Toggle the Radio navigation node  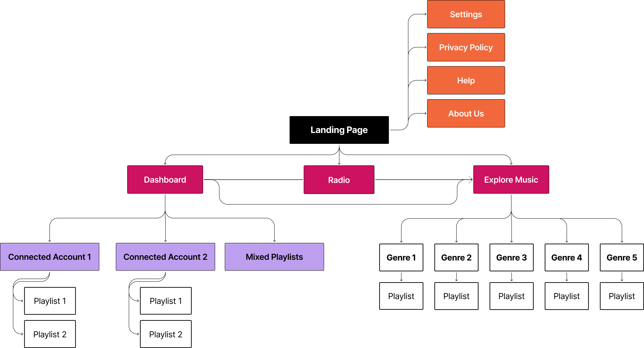pyautogui.click(x=338, y=180)
